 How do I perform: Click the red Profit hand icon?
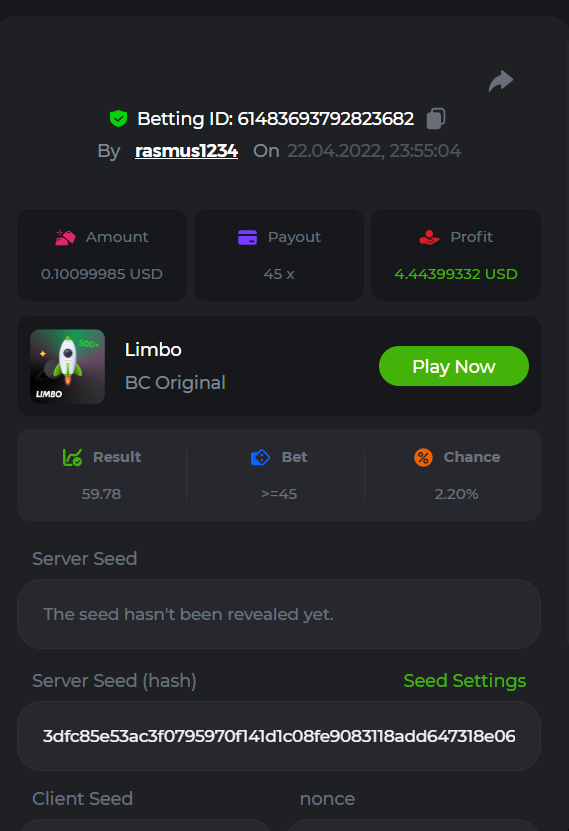click(x=429, y=237)
